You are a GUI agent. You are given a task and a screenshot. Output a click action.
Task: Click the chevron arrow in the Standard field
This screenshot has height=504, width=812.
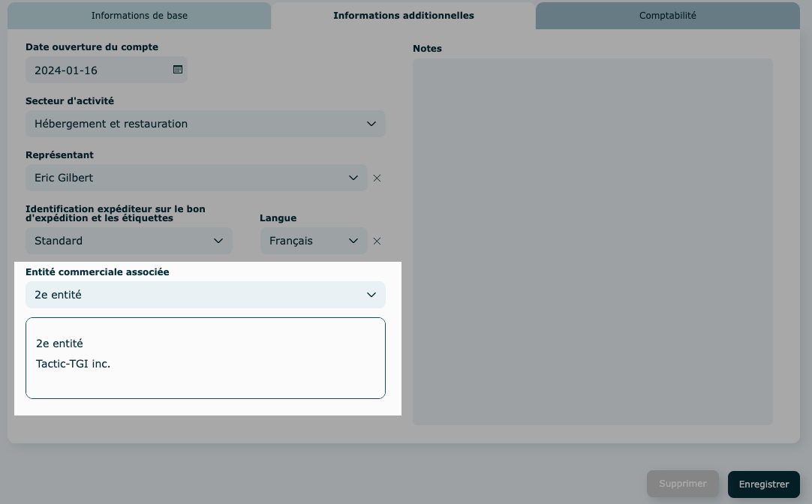point(218,241)
